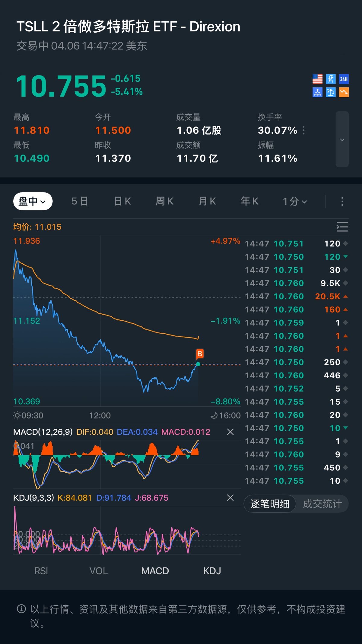Expand the quote details chevron panel
Screen dimensions: 362x644
coord(342,139)
